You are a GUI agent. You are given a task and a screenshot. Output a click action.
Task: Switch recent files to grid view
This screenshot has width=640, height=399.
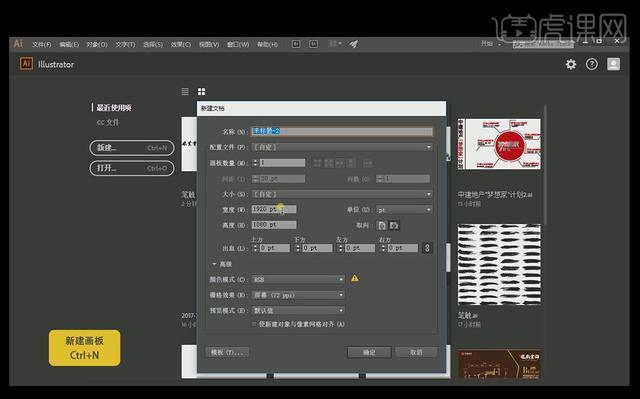(x=202, y=91)
